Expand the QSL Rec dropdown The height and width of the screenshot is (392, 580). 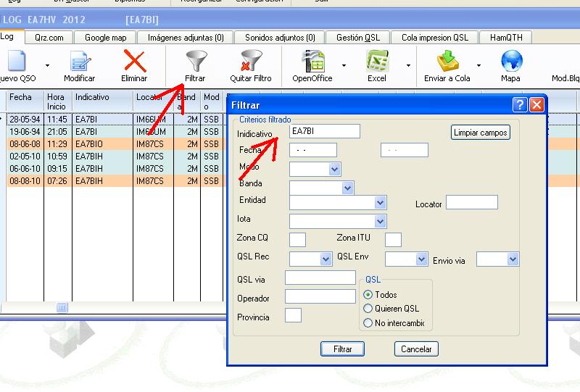coord(326,259)
